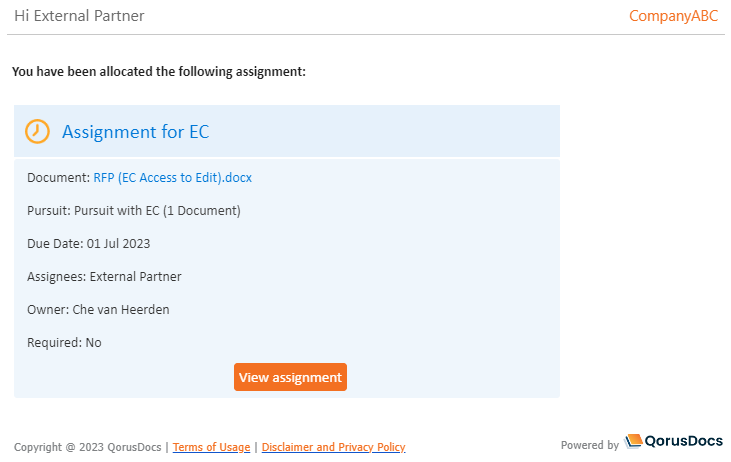Viewport: 731px width, 462px height.
Task: Click the CompanyABC header text
Action: pyautogui.click(x=673, y=16)
